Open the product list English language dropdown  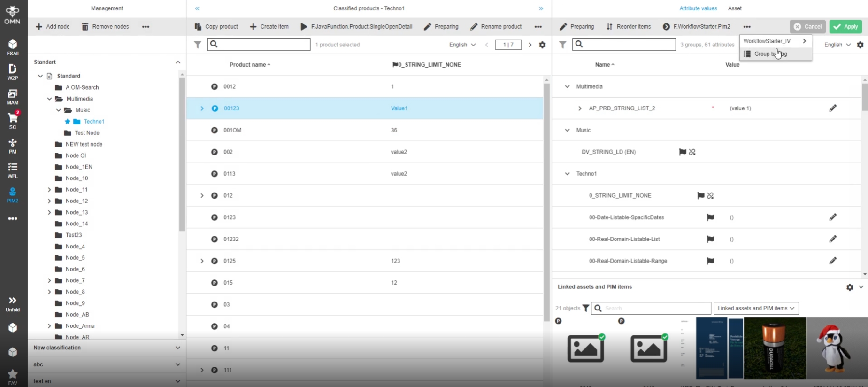coord(462,45)
